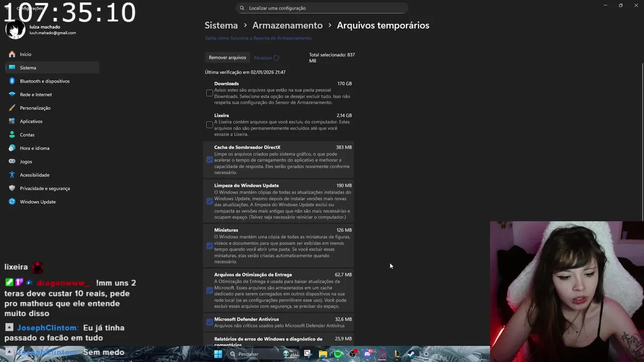Viewport: 644px width, 362px height.
Task: Open File Explorer from the taskbar
Action: [323, 354]
